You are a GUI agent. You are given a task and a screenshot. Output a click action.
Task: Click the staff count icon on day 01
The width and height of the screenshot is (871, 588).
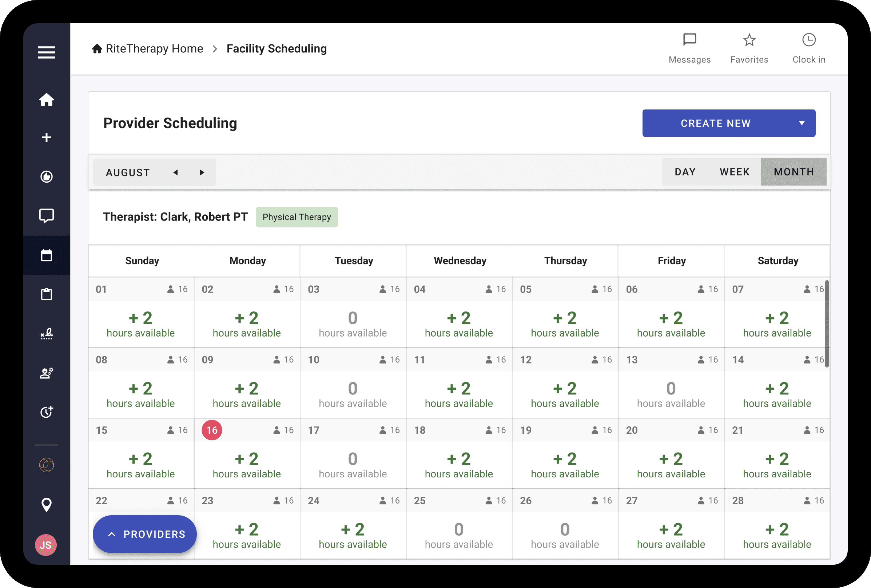click(x=171, y=289)
